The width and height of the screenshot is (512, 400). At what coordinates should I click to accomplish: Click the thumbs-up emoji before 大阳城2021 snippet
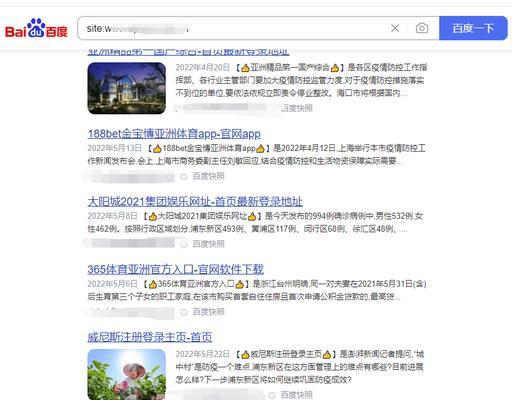coord(153,216)
